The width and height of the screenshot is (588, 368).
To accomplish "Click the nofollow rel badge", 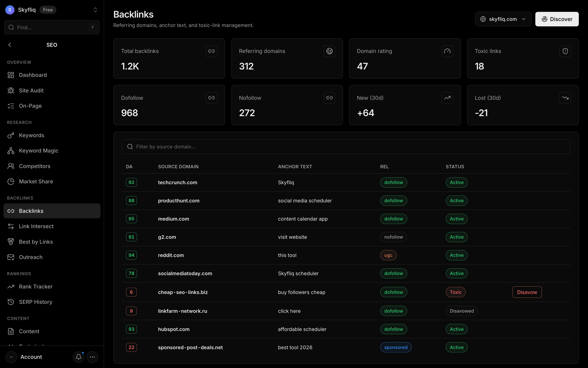I will click(x=394, y=237).
